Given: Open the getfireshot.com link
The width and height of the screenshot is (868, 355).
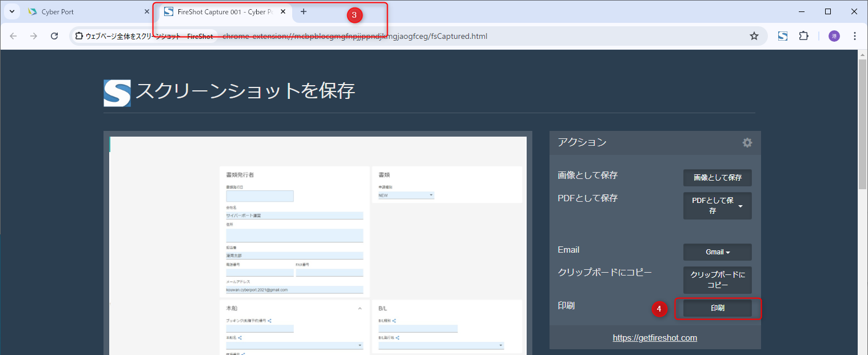Looking at the screenshot, I should (655, 338).
